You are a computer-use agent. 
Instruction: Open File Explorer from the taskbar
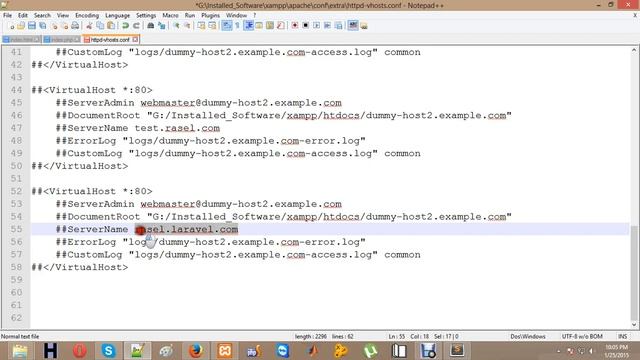[20, 351]
